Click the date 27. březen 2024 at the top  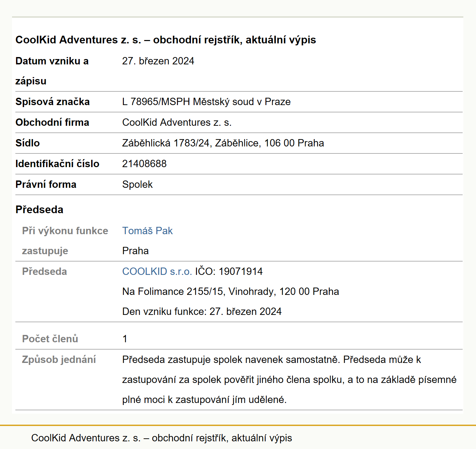[158, 61]
